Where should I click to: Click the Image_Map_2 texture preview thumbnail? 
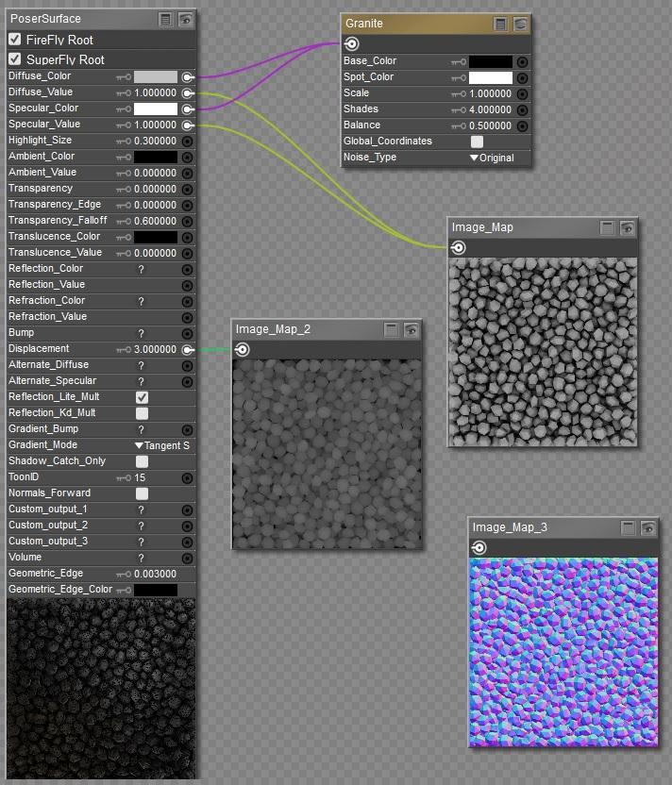click(327, 454)
